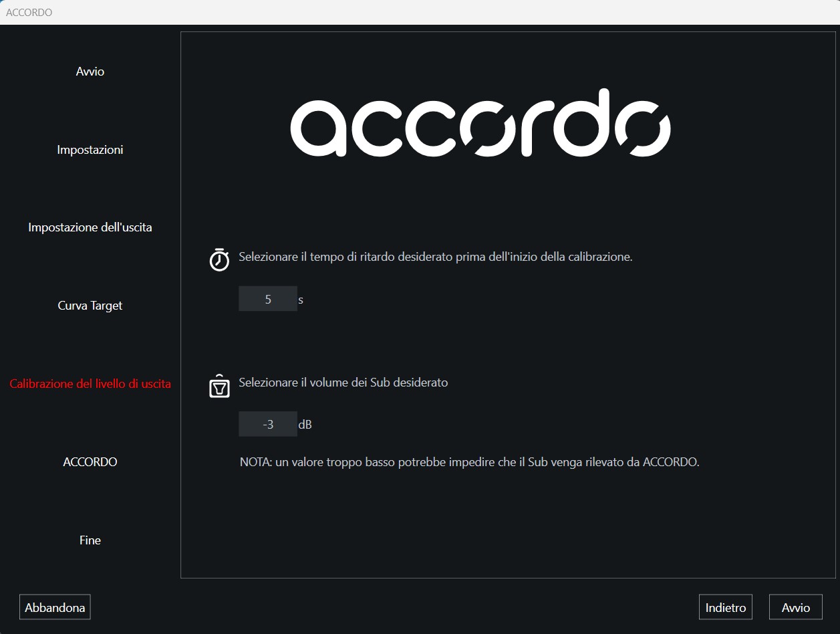Click 'Selezionare il volume dei Sub desiderato'
The width and height of the screenshot is (840, 634).
tap(343, 383)
